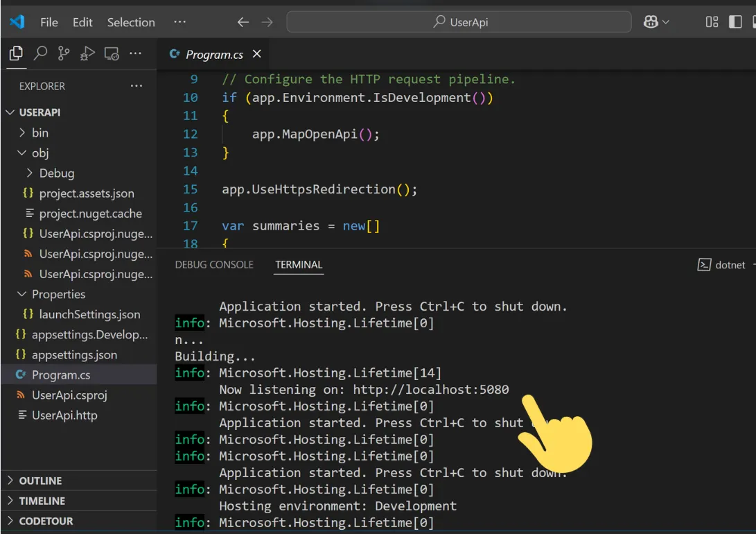Open the Customize Layout icon
This screenshot has width=756, height=534.
tap(711, 21)
